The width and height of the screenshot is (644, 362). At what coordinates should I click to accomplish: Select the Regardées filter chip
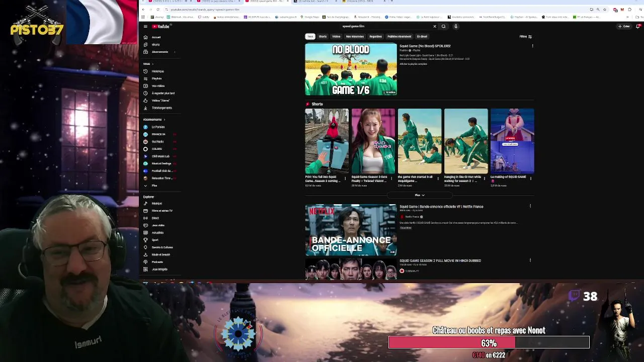click(x=375, y=36)
